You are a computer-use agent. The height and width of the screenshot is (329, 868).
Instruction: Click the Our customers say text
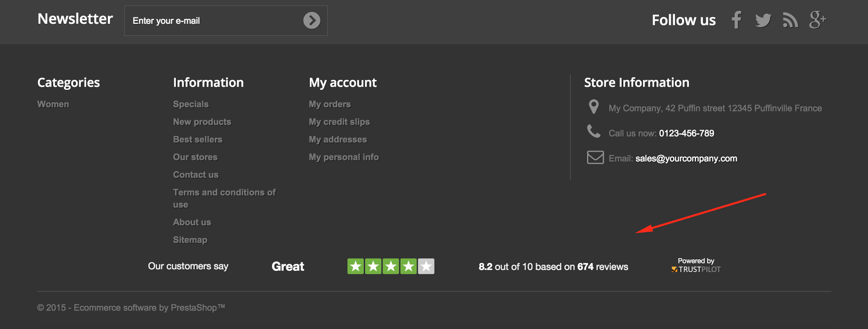tap(188, 266)
